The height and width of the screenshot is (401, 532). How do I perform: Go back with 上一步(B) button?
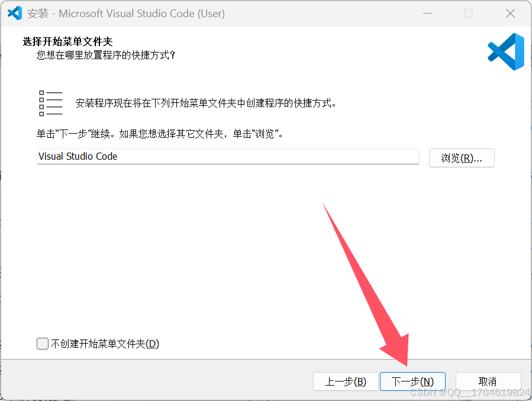tap(346, 381)
